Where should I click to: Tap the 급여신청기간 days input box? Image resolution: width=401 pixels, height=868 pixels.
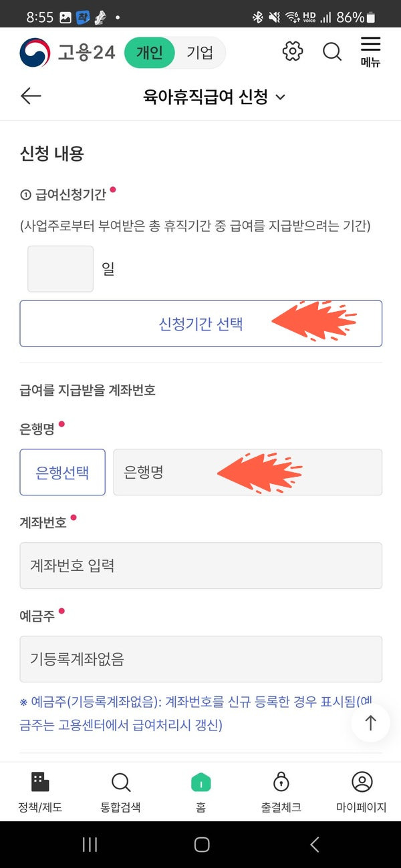60,269
